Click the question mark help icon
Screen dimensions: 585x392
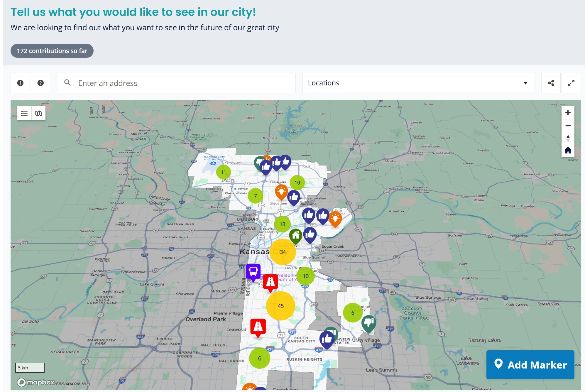tap(40, 83)
